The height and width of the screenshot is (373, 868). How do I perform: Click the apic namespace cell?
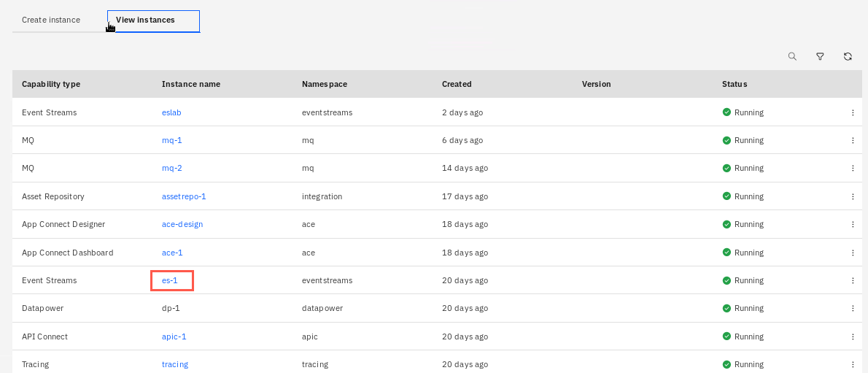[310, 337]
